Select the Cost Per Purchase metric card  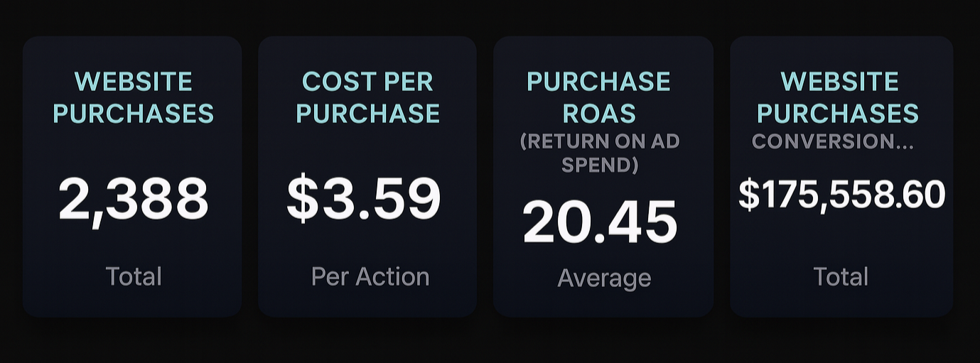click(x=367, y=176)
